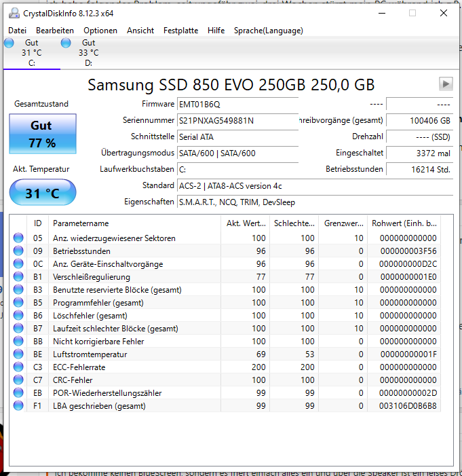Image resolution: width=462 pixels, height=476 pixels.
Task: Open the Festplatte menu
Action: click(x=180, y=31)
